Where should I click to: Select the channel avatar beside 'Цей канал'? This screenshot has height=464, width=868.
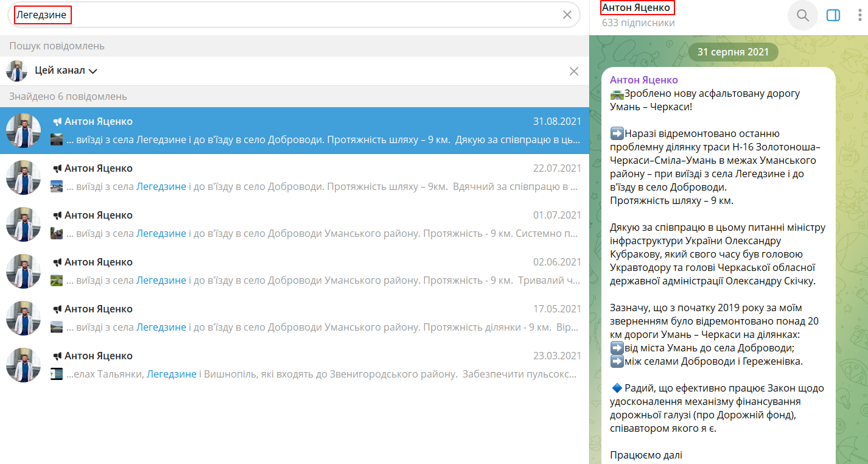click(x=16, y=71)
